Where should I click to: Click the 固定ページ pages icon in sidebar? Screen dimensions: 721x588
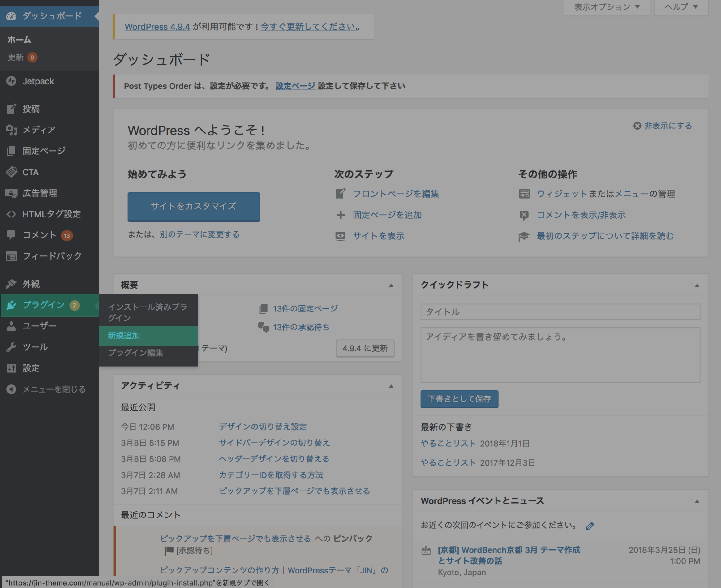[11, 151]
